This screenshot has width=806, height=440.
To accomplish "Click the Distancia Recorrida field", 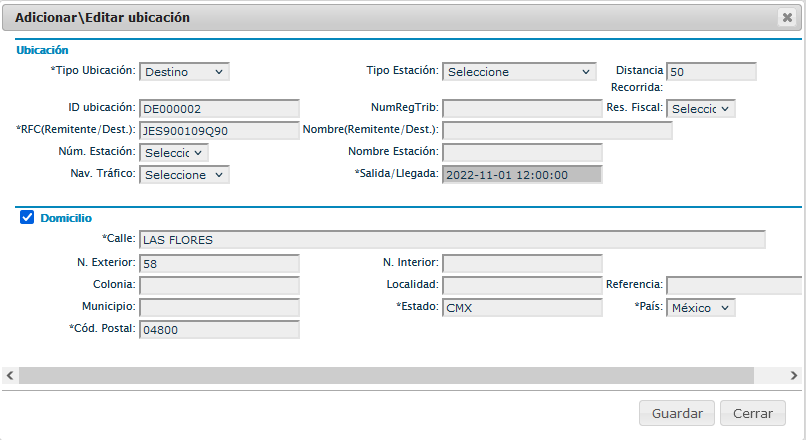I will pos(711,71).
